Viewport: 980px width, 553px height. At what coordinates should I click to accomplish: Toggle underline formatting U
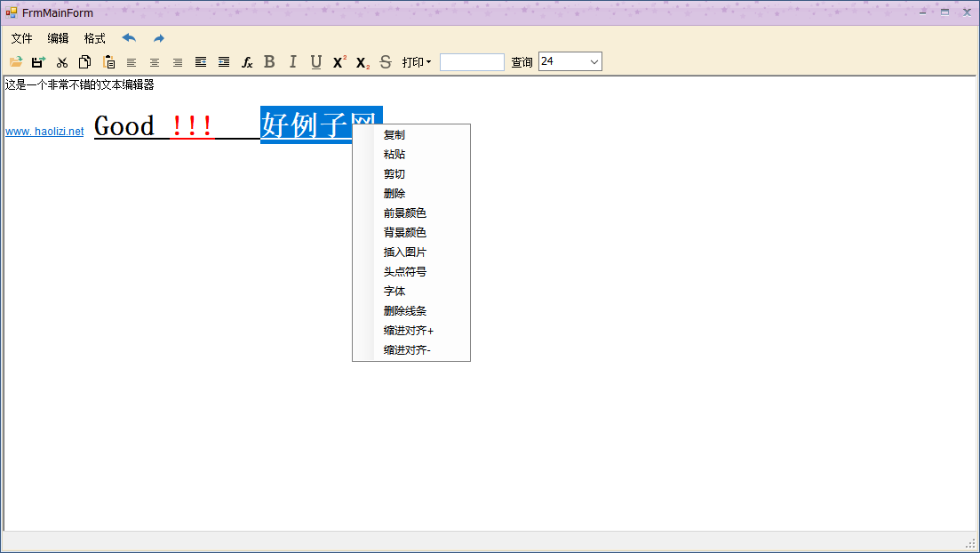(315, 62)
